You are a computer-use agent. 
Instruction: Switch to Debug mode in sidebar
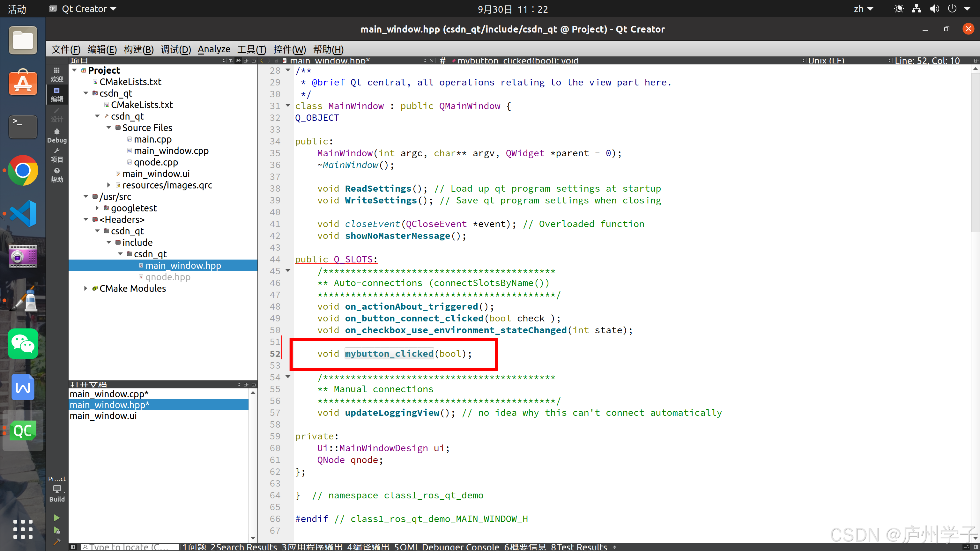point(57,136)
